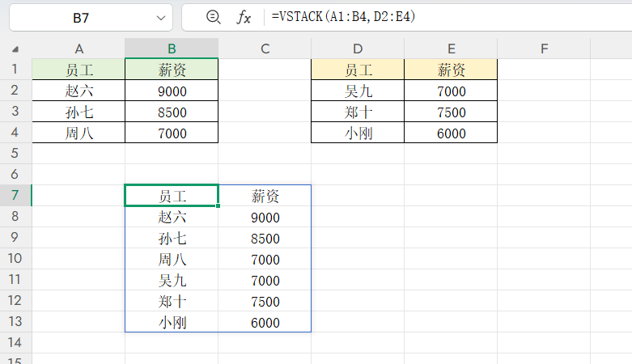Image resolution: width=632 pixels, height=364 pixels.
Task: Click cell D4 containing 小刚
Action: 358,132
